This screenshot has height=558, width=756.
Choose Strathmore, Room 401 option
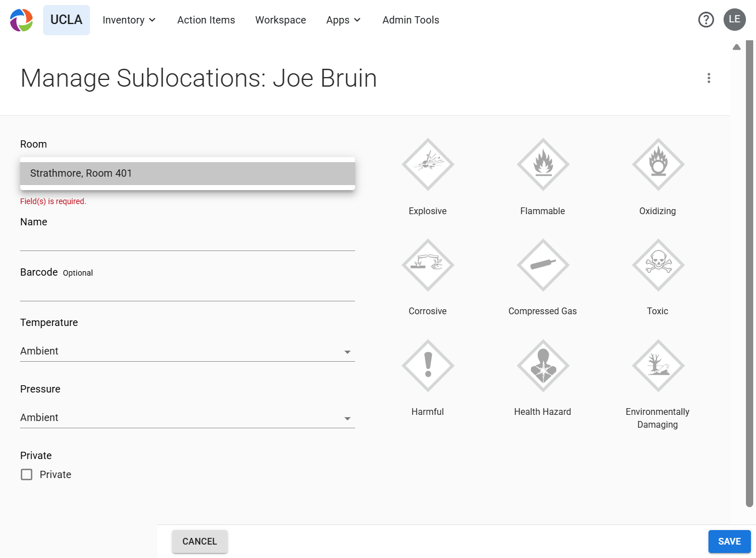coord(187,173)
